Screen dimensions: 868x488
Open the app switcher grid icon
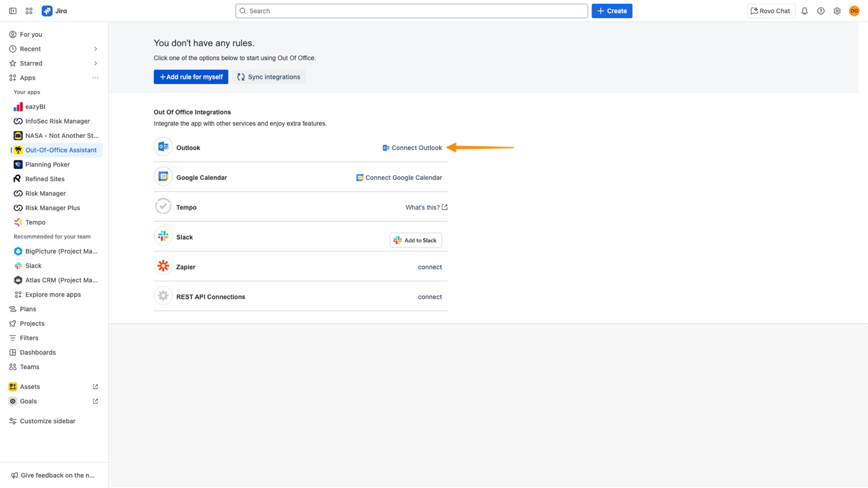pos(29,11)
